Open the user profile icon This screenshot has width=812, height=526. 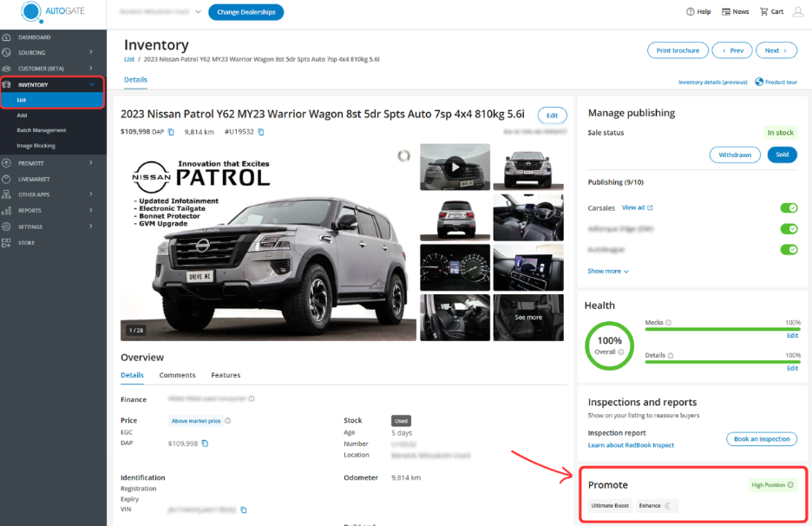click(798, 12)
